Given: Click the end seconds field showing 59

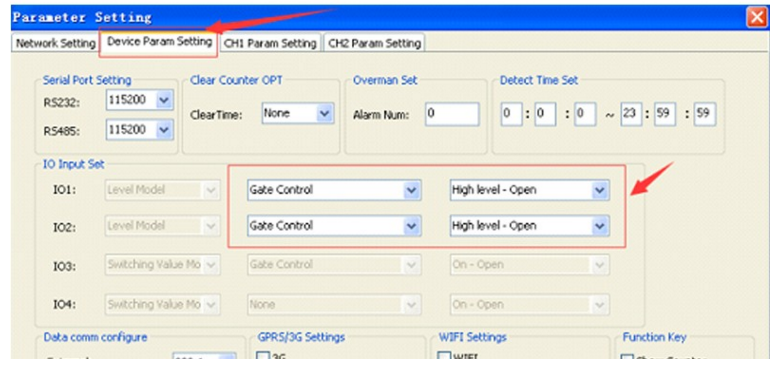Looking at the screenshot, I should click(705, 114).
